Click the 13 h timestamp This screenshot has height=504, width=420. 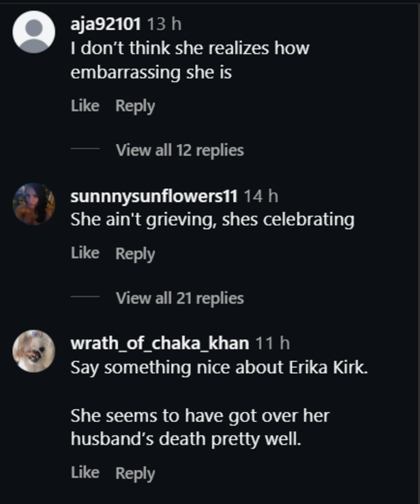[x=164, y=25]
